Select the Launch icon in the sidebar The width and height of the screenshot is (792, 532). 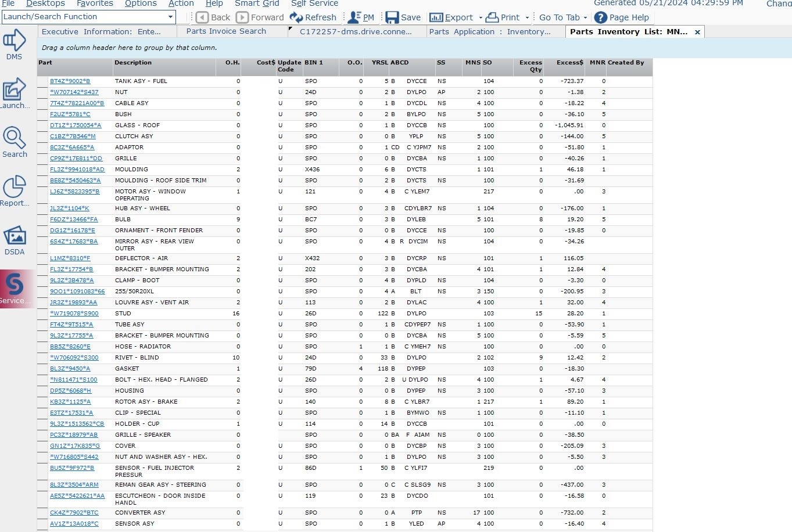pos(15,92)
